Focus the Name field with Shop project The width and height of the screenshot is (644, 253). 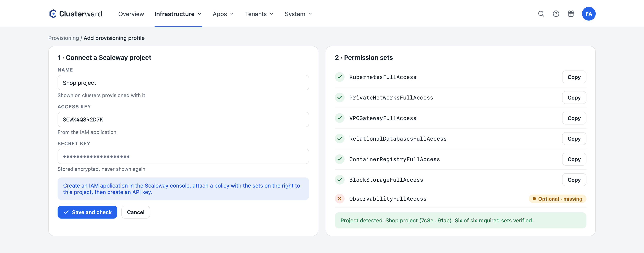(x=183, y=83)
